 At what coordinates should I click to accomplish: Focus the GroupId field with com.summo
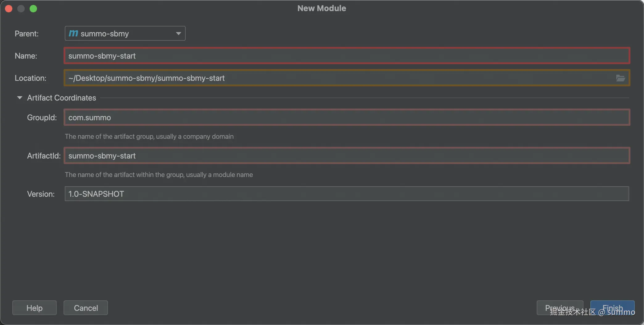(x=347, y=117)
